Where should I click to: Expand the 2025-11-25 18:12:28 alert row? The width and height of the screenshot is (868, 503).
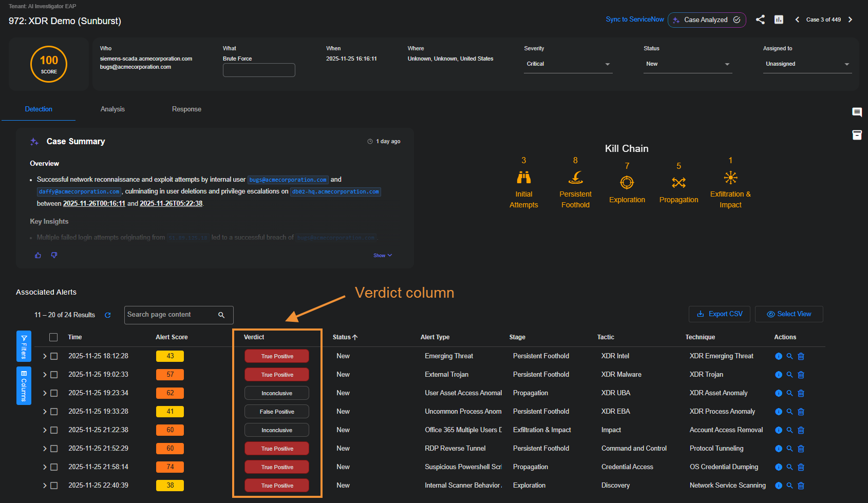[45, 356]
